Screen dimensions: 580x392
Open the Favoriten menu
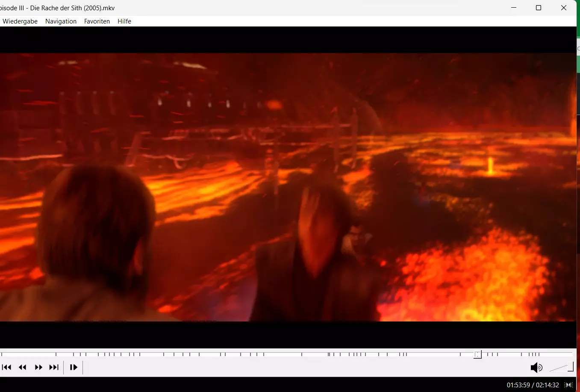(x=97, y=21)
